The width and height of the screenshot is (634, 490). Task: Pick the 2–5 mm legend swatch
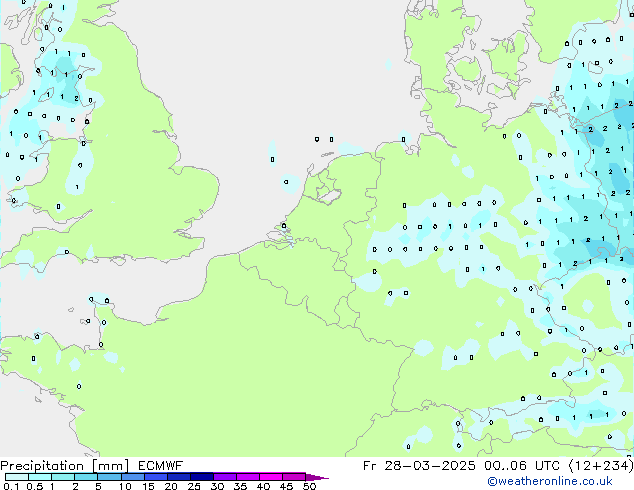click(x=86, y=477)
